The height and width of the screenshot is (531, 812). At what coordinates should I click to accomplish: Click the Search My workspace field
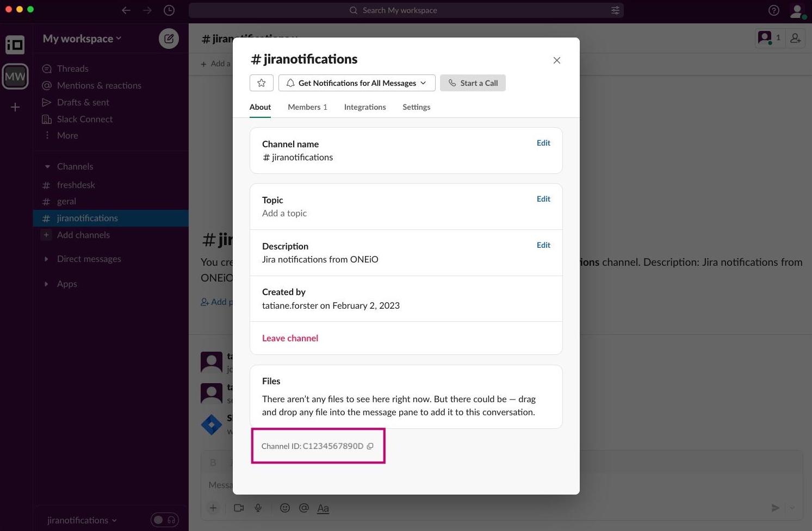(406, 10)
